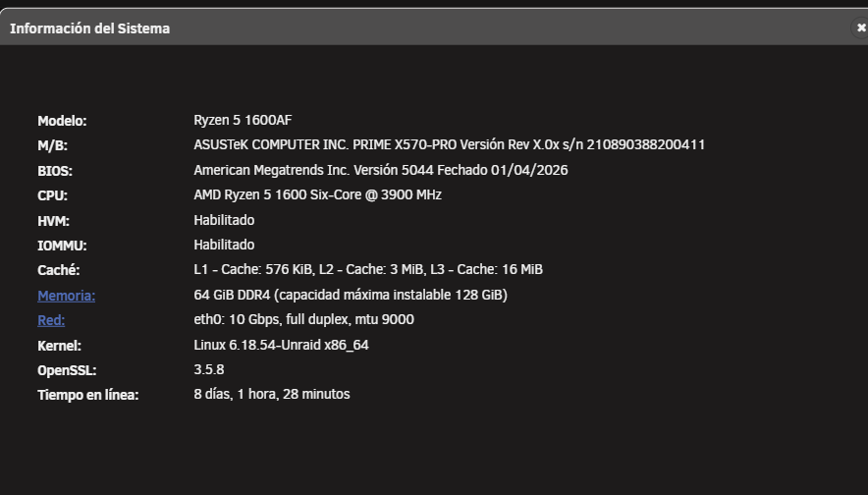Click 'eth0: 10 Gbps, full duplex, mtu 9000'
This screenshot has width=868, height=495.
[303, 319]
